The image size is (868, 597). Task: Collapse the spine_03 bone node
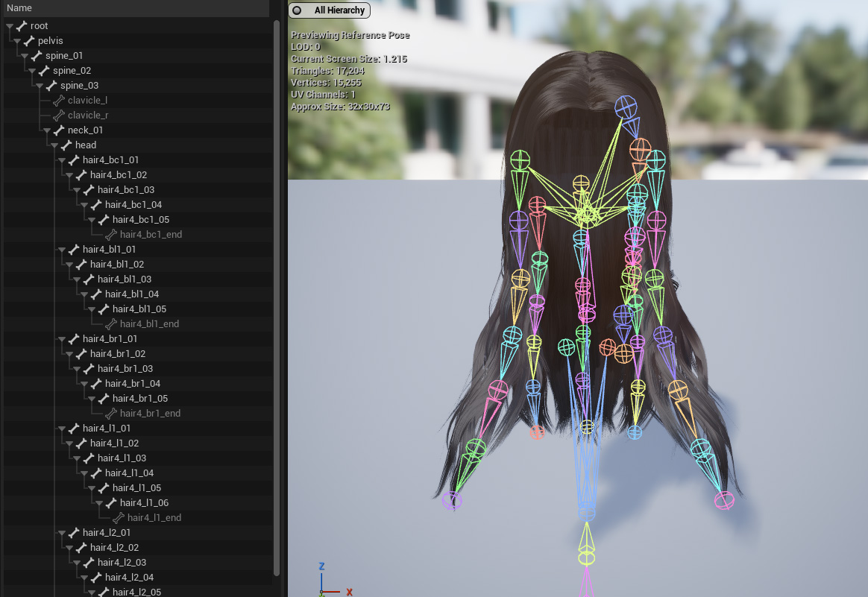click(x=40, y=86)
